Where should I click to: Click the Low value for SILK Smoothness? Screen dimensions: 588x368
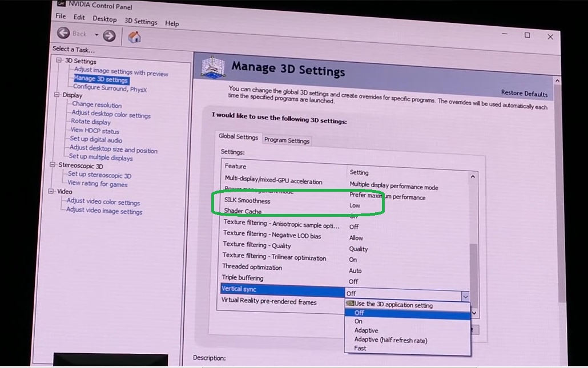pos(355,205)
